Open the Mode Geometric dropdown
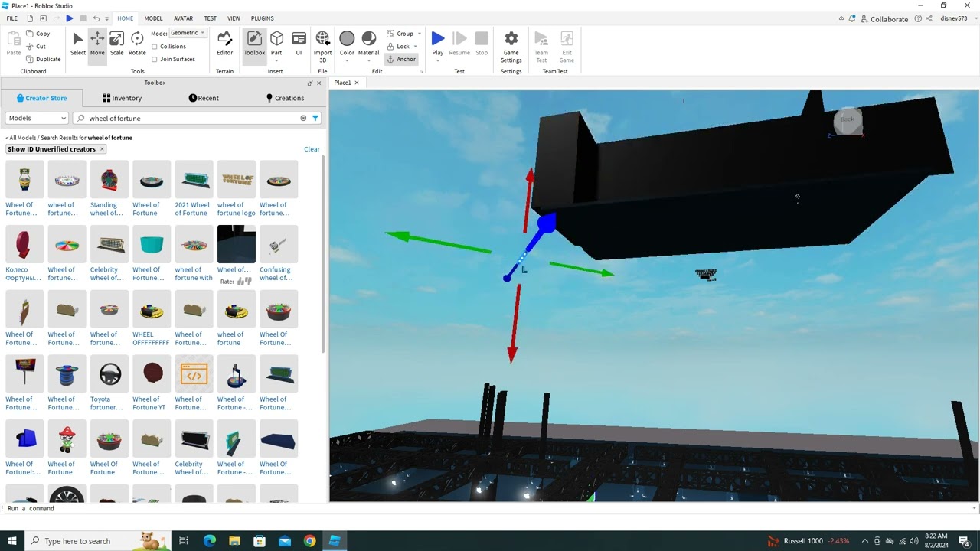 [188, 33]
